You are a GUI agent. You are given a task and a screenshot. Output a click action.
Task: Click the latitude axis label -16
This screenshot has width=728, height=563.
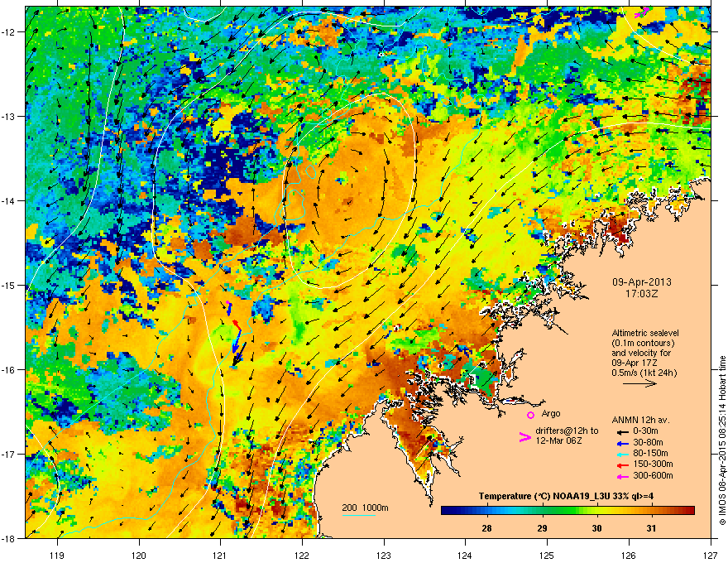(8, 370)
